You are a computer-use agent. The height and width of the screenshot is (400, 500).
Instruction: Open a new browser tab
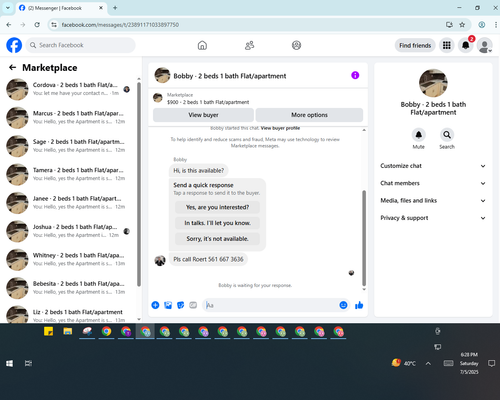[115, 8]
